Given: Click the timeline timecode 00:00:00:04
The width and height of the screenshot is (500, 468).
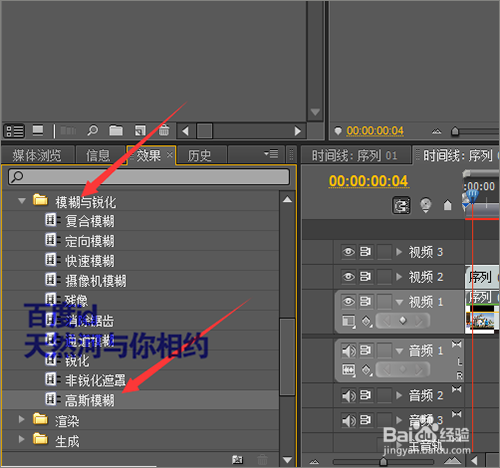Looking at the screenshot, I should [x=368, y=181].
